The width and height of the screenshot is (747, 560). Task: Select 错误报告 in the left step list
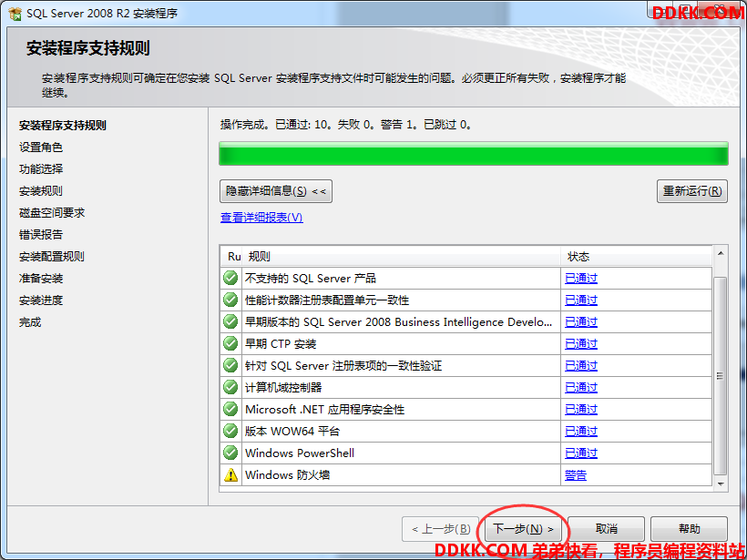(40, 235)
